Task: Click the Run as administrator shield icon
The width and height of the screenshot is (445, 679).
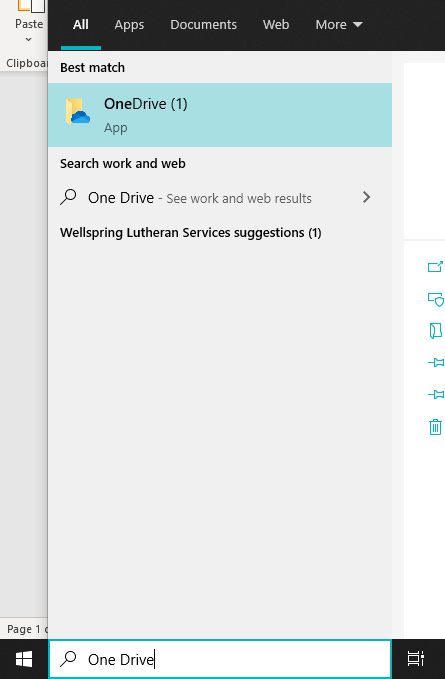Action: (x=435, y=299)
